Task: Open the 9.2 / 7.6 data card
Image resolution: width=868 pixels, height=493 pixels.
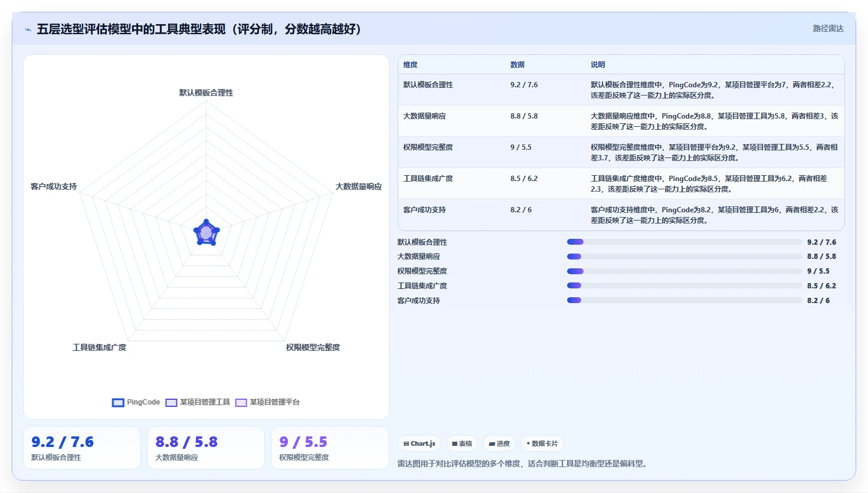Action: point(82,448)
